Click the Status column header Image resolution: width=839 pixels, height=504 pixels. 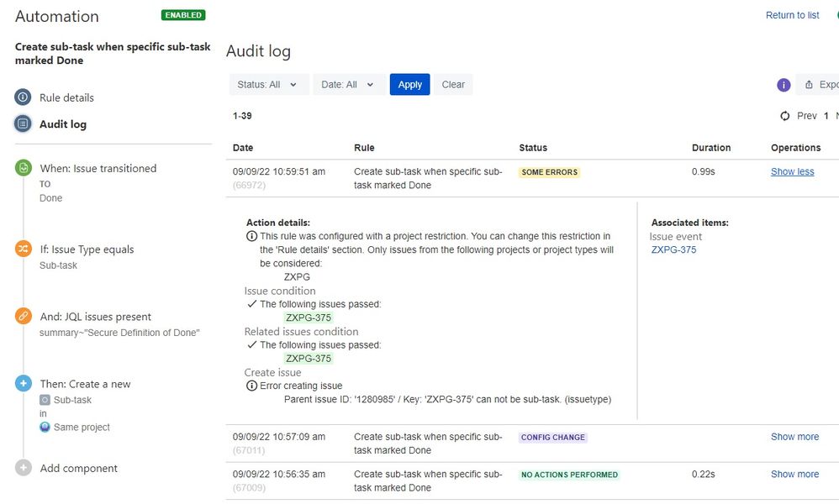click(x=533, y=148)
